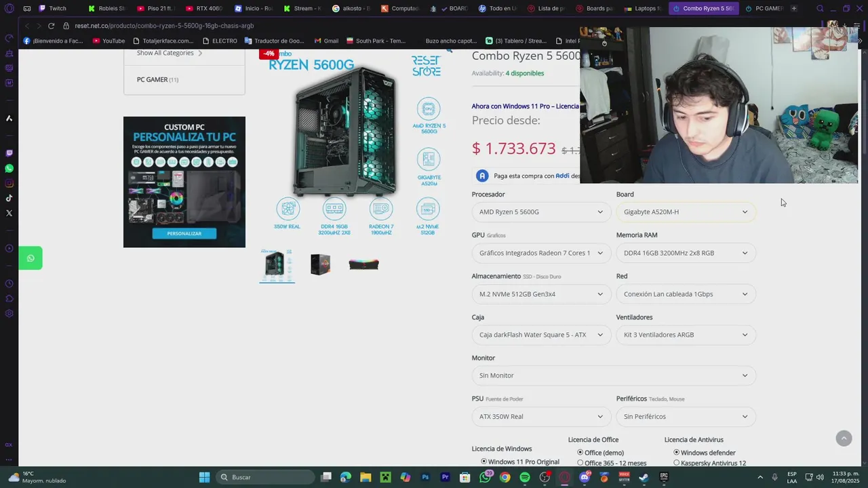
Task: Select Office 365 - 12 meses option
Action: tap(580, 463)
